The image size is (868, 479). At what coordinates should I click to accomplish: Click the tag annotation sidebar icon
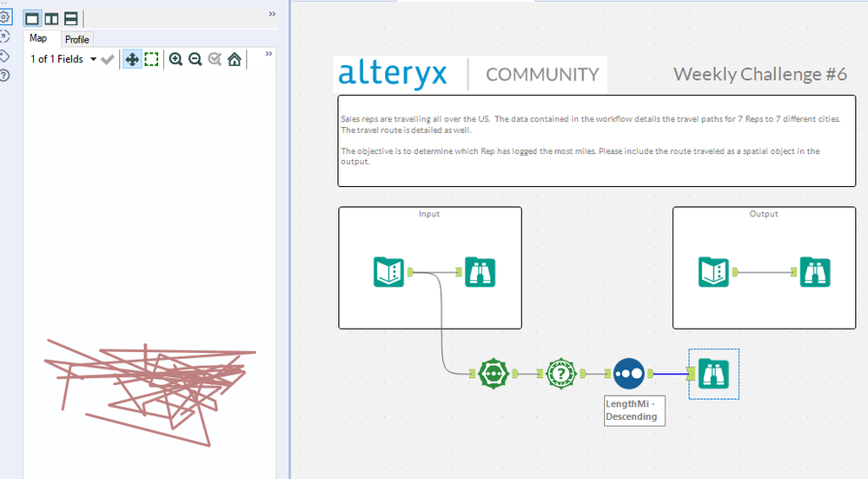coord(4,56)
